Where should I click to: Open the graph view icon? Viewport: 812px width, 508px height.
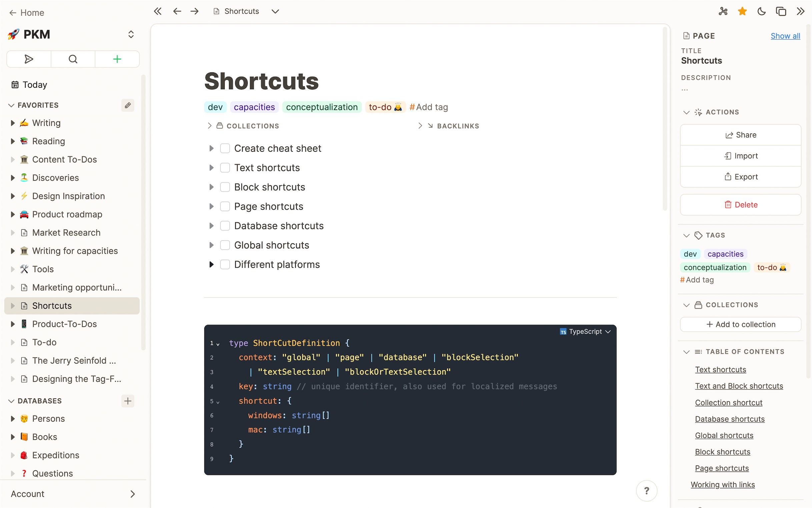pyautogui.click(x=723, y=11)
